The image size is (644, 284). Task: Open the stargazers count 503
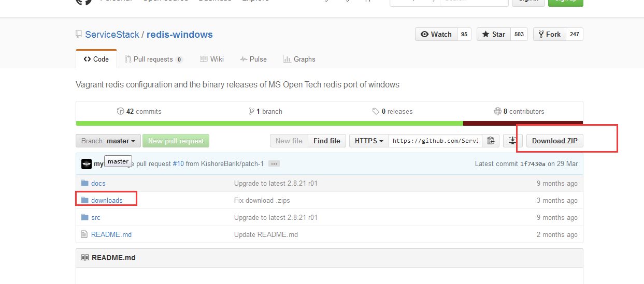point(519,34)
